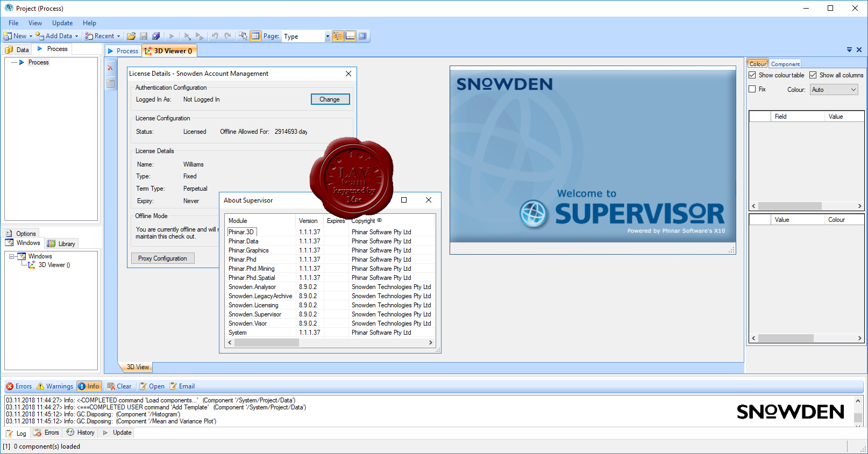
Task: Click the Version column header
Action: coord(310,221)
